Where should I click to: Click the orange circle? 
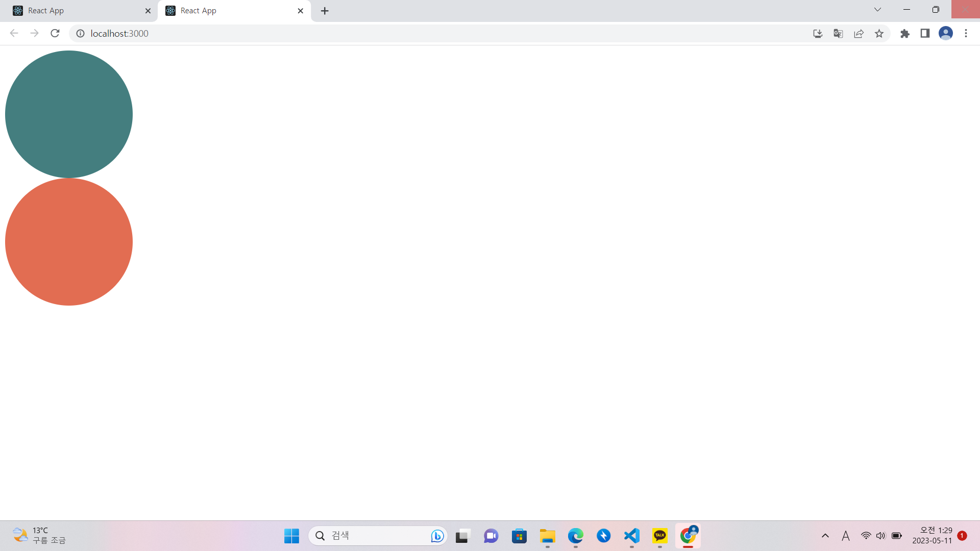[x=69, y=242]
